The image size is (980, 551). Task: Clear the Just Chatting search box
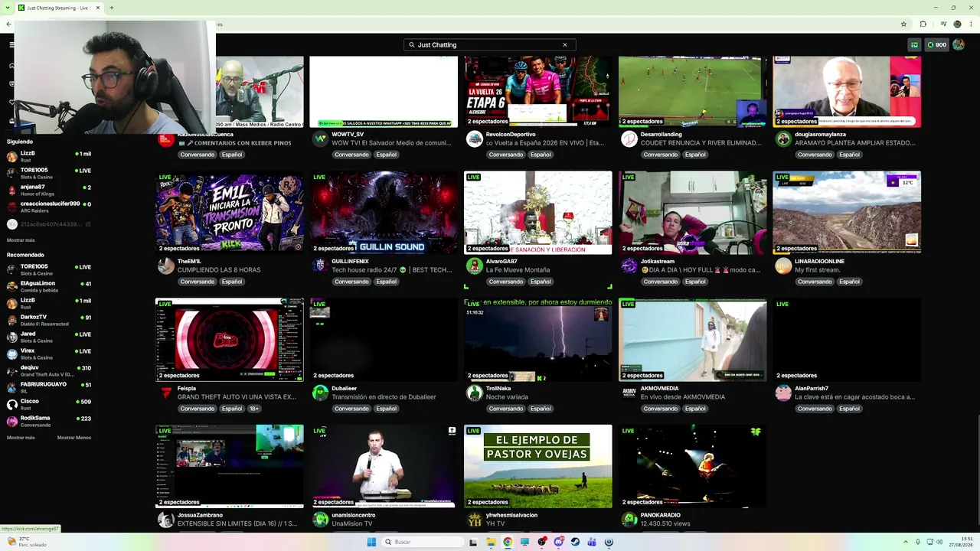pos(565,44)
